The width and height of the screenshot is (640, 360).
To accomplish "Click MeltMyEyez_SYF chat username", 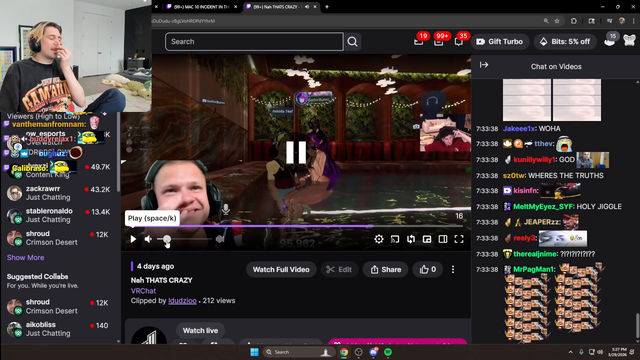I will point(544,207).
